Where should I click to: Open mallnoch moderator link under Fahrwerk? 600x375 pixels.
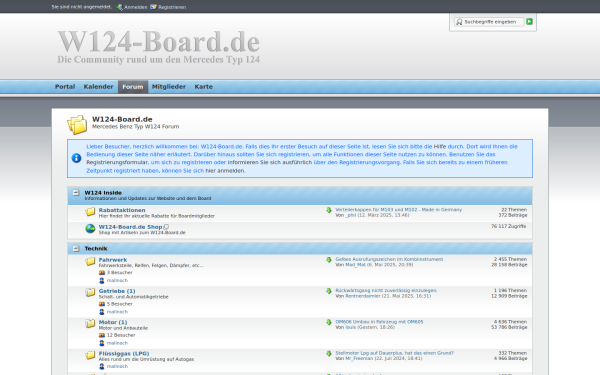tap(117, 280)
